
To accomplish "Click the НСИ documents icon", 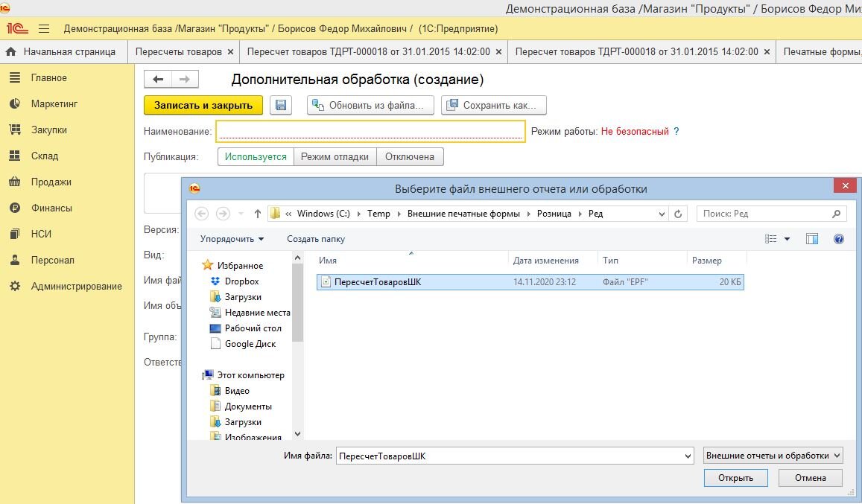I will tap(15, 234).
